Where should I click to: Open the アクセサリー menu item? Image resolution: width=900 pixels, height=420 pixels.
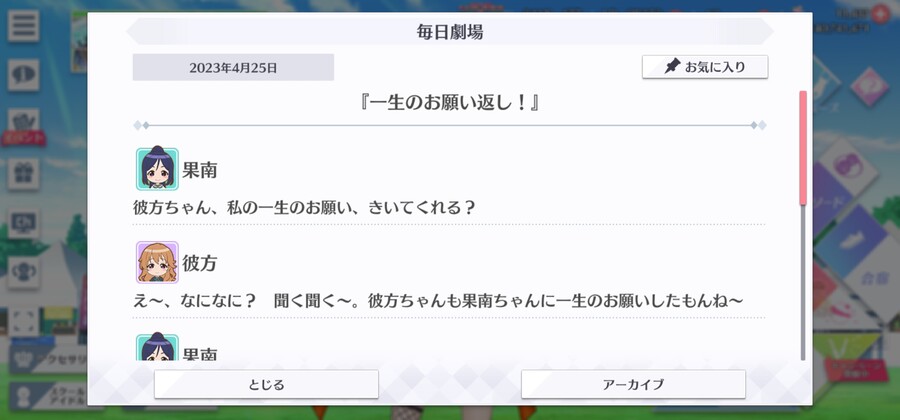pyautogui.click(x=49, y=360)
